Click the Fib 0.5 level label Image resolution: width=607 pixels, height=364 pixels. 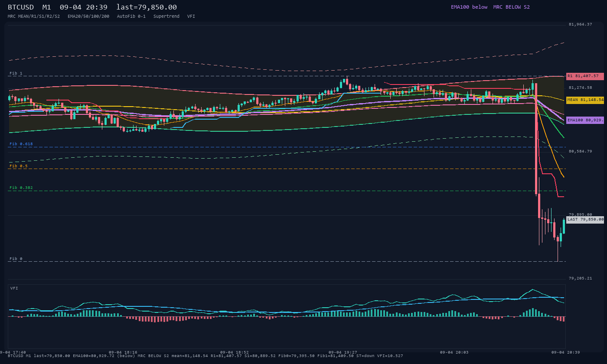(x=19, y=166)
